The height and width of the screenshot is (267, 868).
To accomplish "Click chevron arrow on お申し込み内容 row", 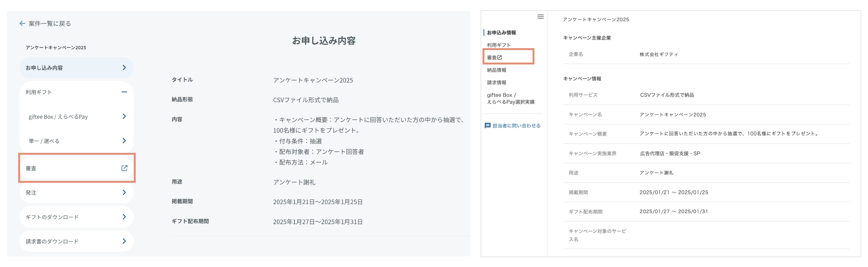I will coord(124,68).
